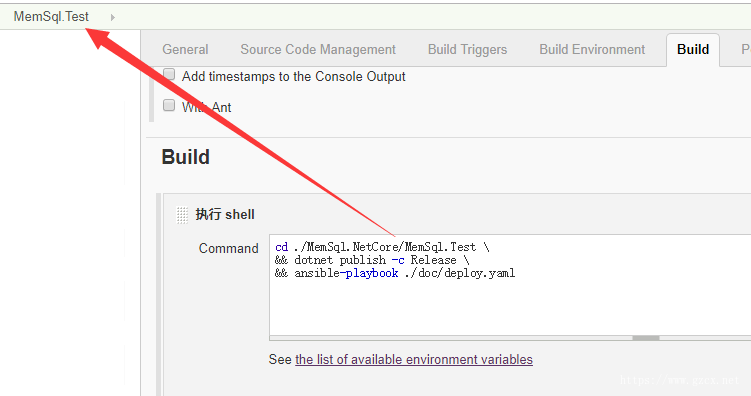Select the Build Environment tab
Viewport: 751px width, 396px height.
tap(592, 49)
